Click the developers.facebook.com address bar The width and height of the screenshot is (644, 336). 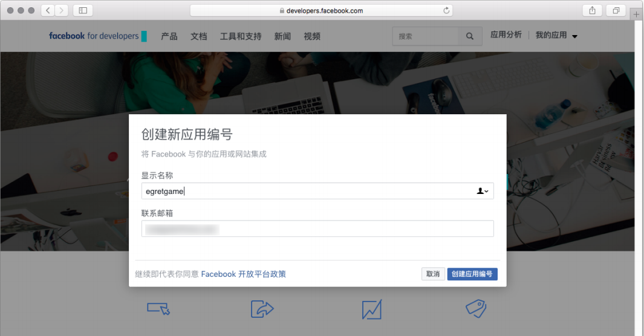pos(321,11)
